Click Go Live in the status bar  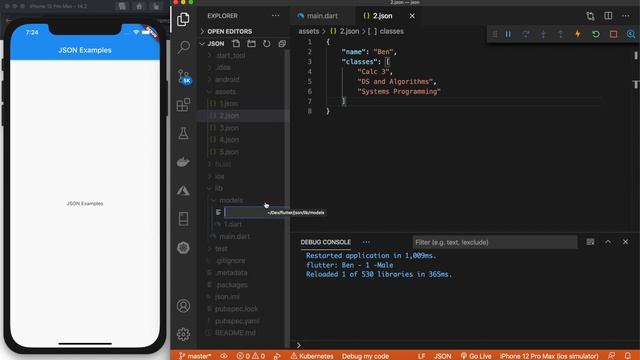(x=476, y=356)
